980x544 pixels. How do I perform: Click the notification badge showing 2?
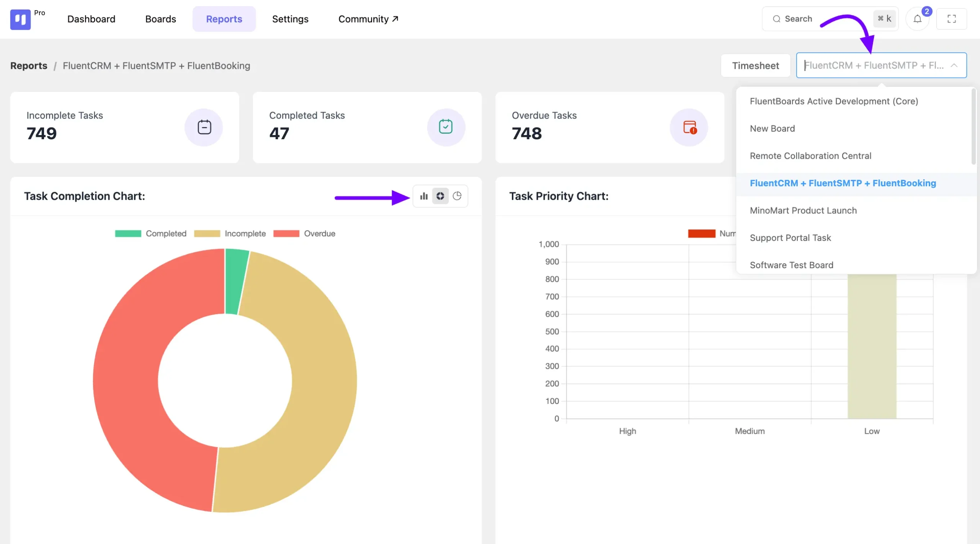tap(927, 11)
